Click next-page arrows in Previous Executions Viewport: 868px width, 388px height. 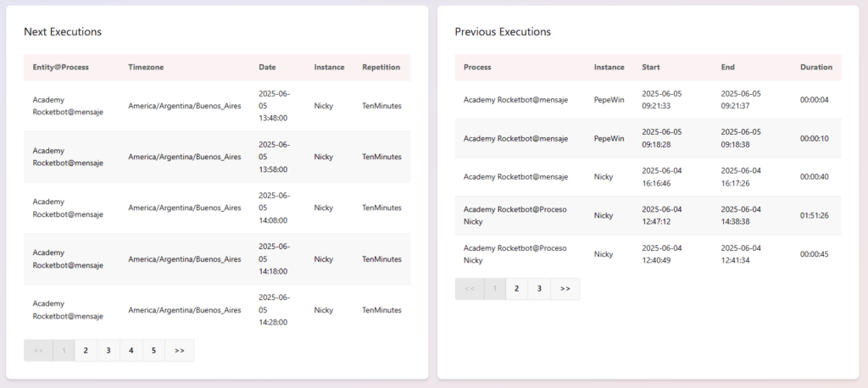(x=565, y=289)
